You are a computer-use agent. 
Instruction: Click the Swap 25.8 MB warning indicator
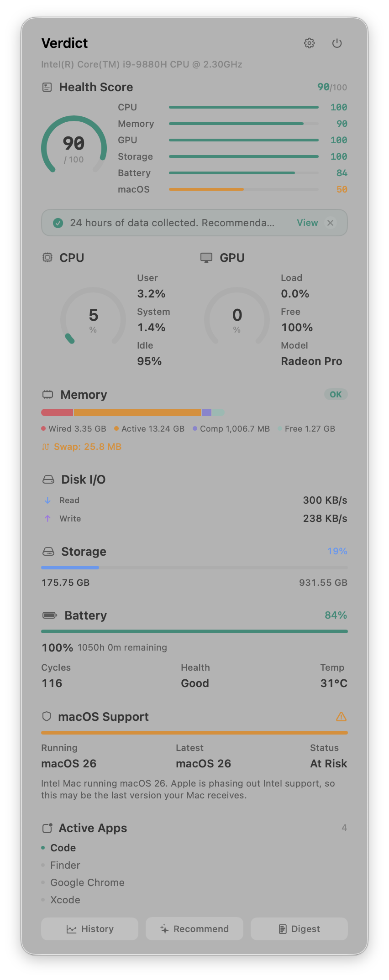coord(81,446)
